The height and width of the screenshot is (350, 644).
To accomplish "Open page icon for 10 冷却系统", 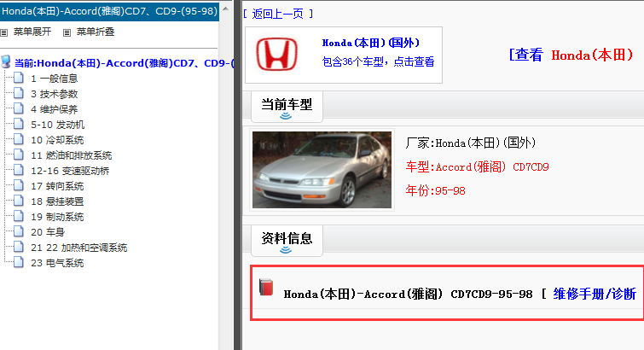I will click(19, 139).
